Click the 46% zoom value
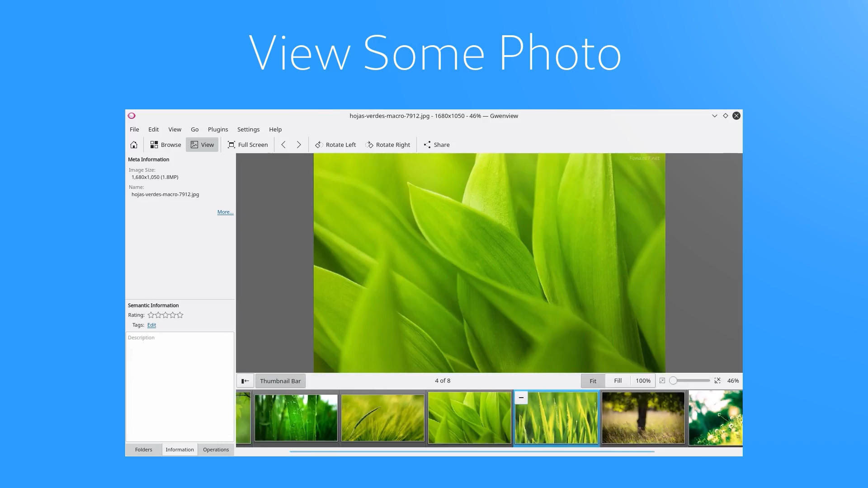 pyautogui.click(x=733, y=381)
